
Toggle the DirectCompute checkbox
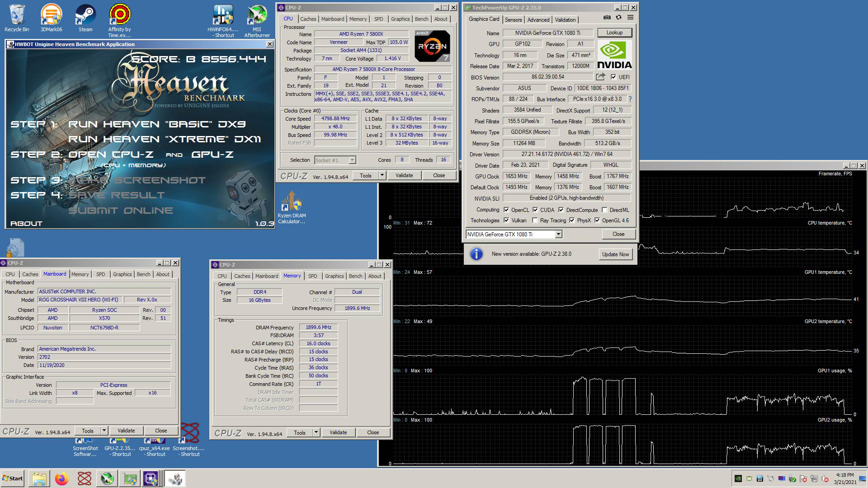coord(561,210)
